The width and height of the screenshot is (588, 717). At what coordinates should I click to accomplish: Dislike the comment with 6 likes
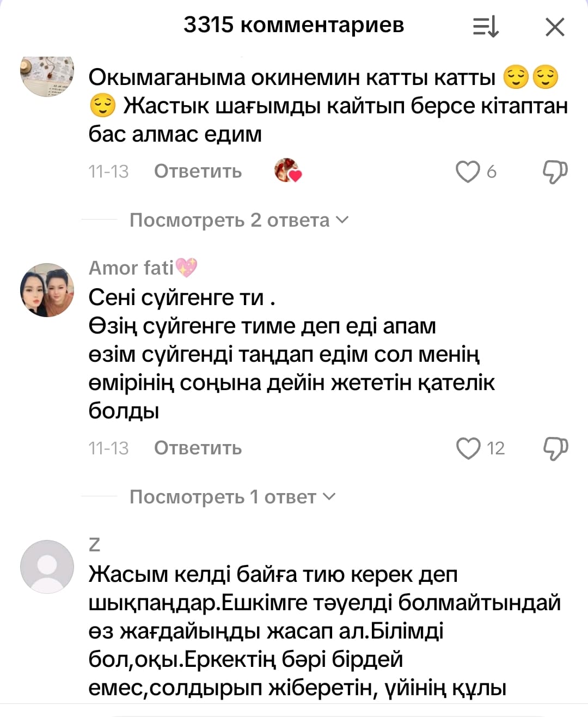(555, 172)
